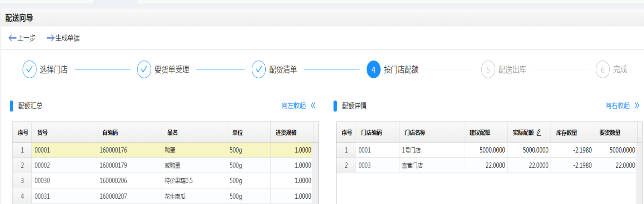Select the 要货单受理 step checkmark circle
This screenshot has width=644, height=204.
click(x=144, y=69)
